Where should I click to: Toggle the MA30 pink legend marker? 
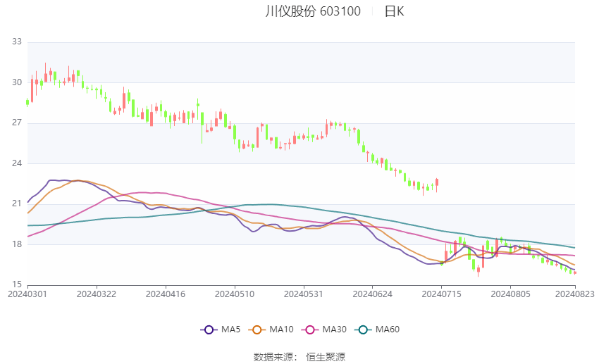[310, 330]
